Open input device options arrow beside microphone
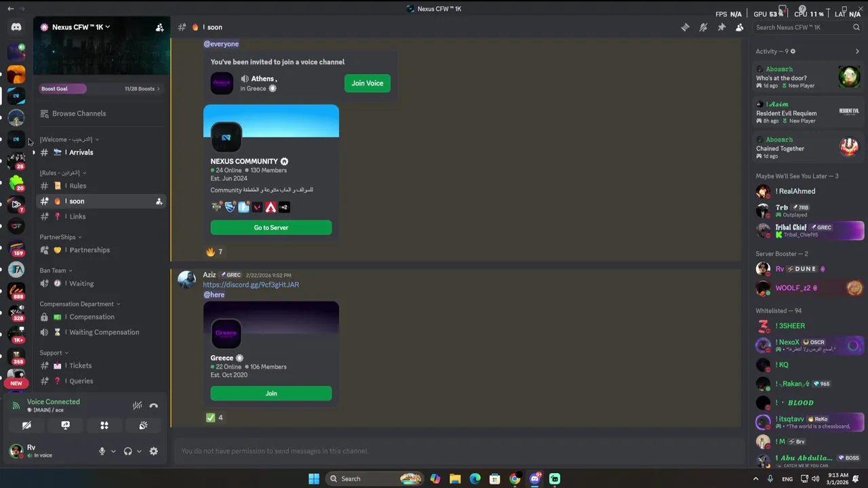The height and width of the screenshot is (488, 868). pos(113,451)
